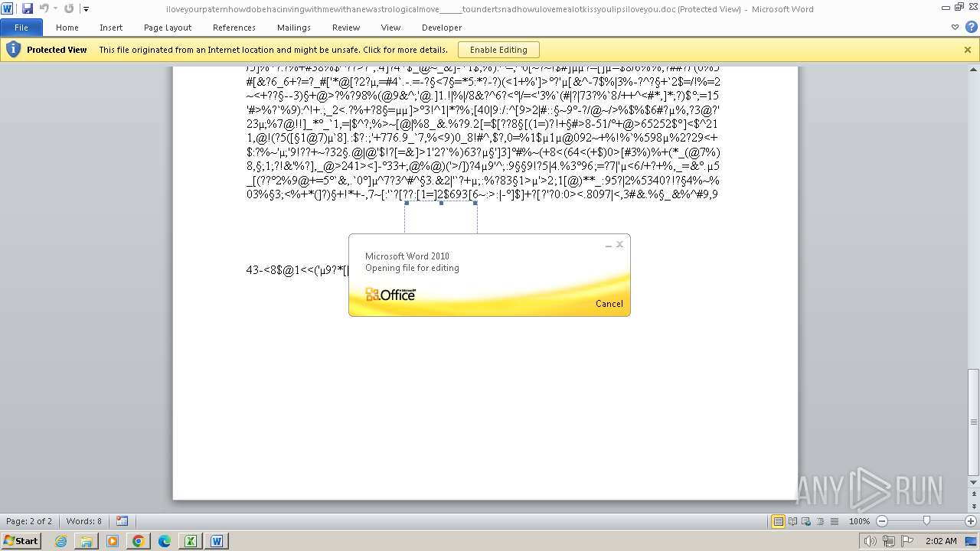The image size is (980, 551).
Task: Open the View ribbon tab
Action: [x=390, y=28]
